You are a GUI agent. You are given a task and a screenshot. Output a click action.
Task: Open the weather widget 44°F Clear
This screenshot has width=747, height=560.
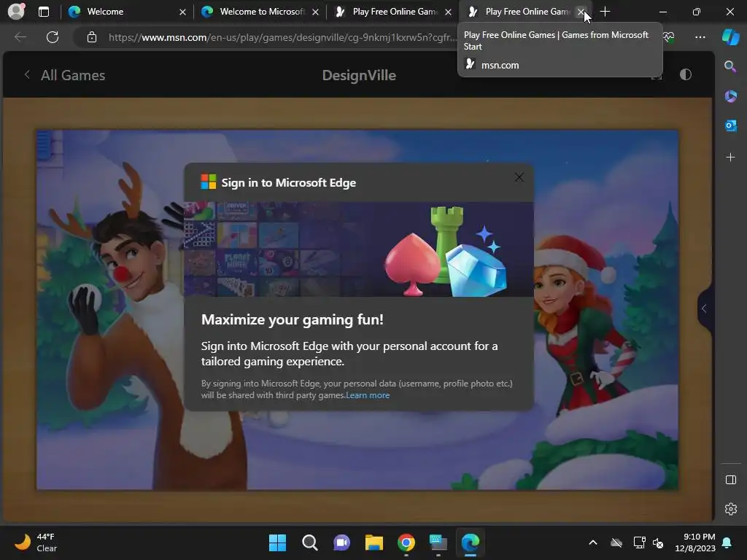36,542
